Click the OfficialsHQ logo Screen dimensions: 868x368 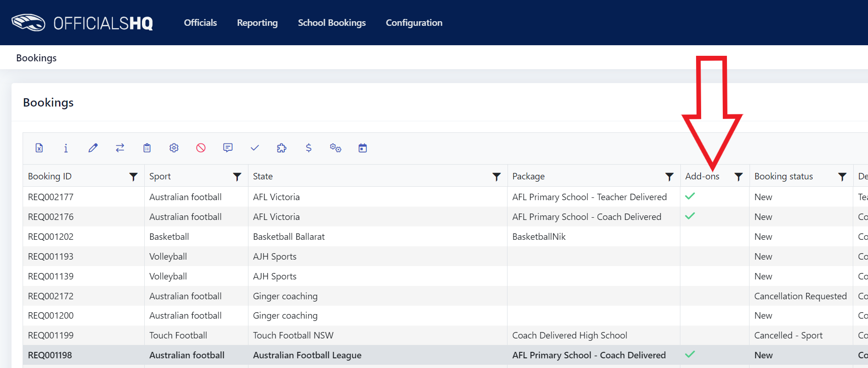[x=82, y=23]
